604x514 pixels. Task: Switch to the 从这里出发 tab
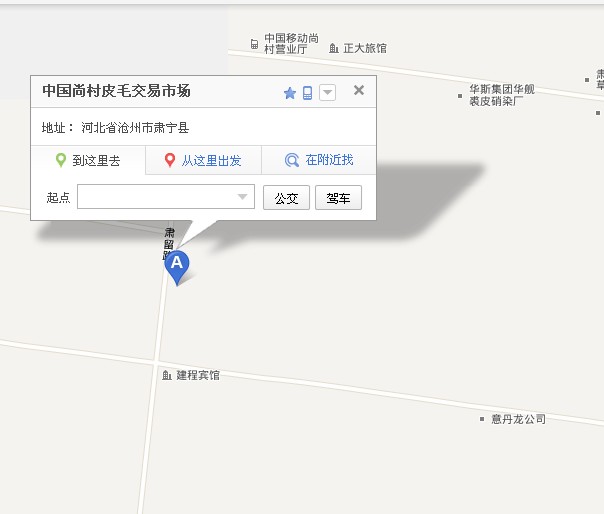[x=203, y=160]
